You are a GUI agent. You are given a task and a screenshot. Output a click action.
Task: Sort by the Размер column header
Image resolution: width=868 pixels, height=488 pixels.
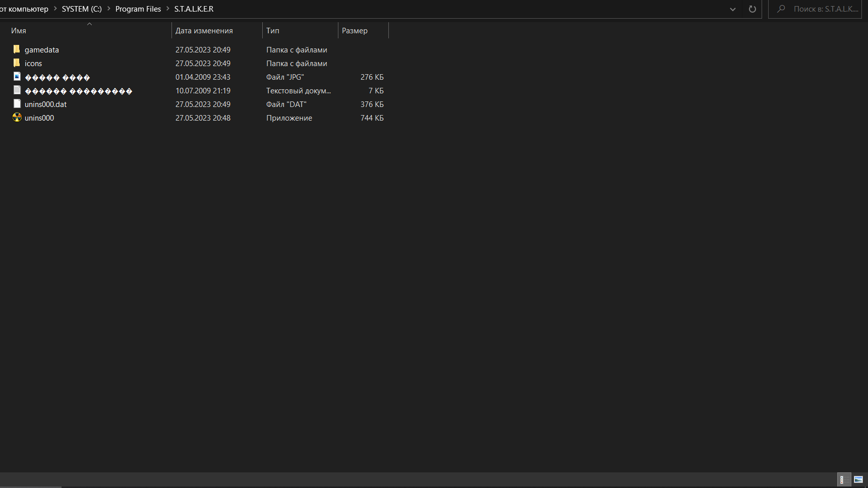point(363,31)
